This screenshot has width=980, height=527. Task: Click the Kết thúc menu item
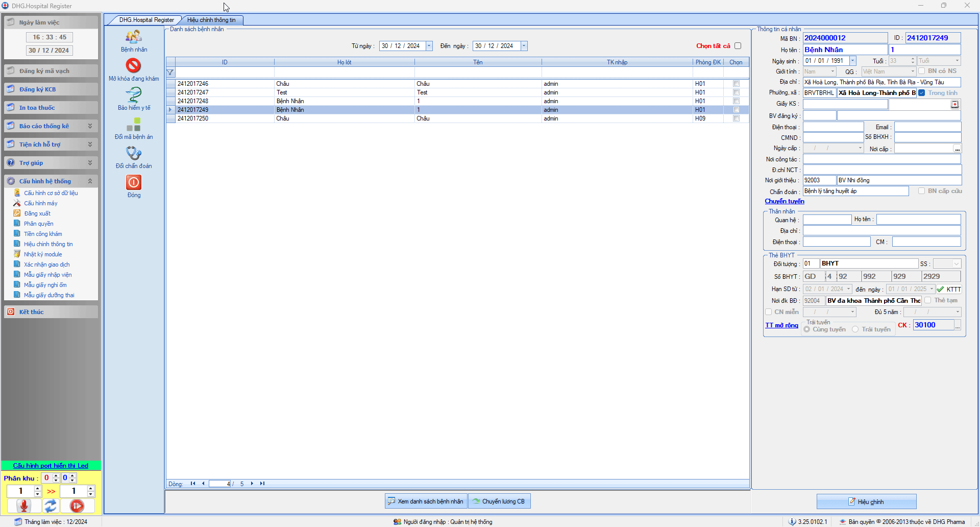point(51,312)
